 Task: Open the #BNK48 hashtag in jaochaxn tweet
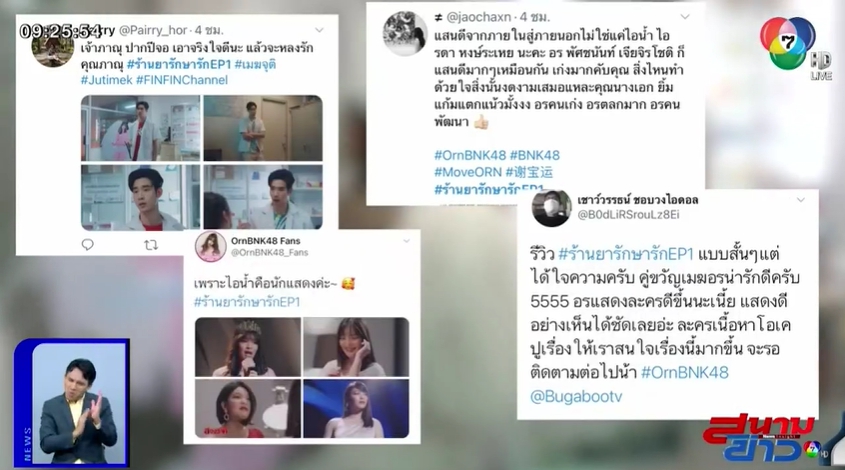coord(535,155)
